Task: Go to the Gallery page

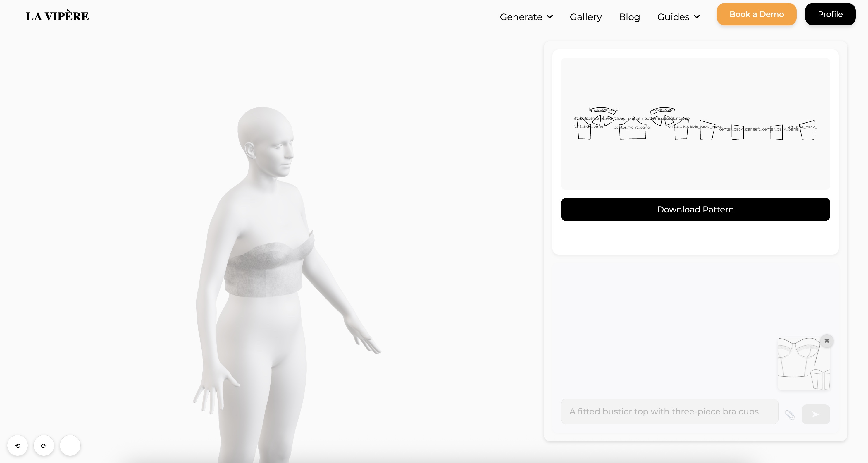Action: (x=585, y=16)
